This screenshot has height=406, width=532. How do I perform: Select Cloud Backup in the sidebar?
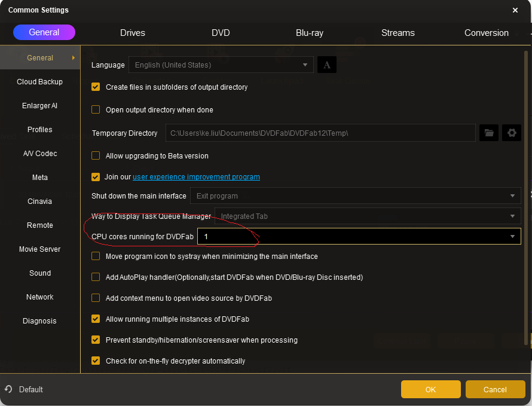click(40, 82)
